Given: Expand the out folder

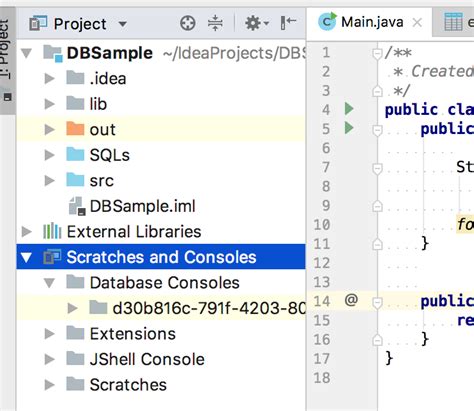Looking at the screenshot, I should click(x=50, y=129).
